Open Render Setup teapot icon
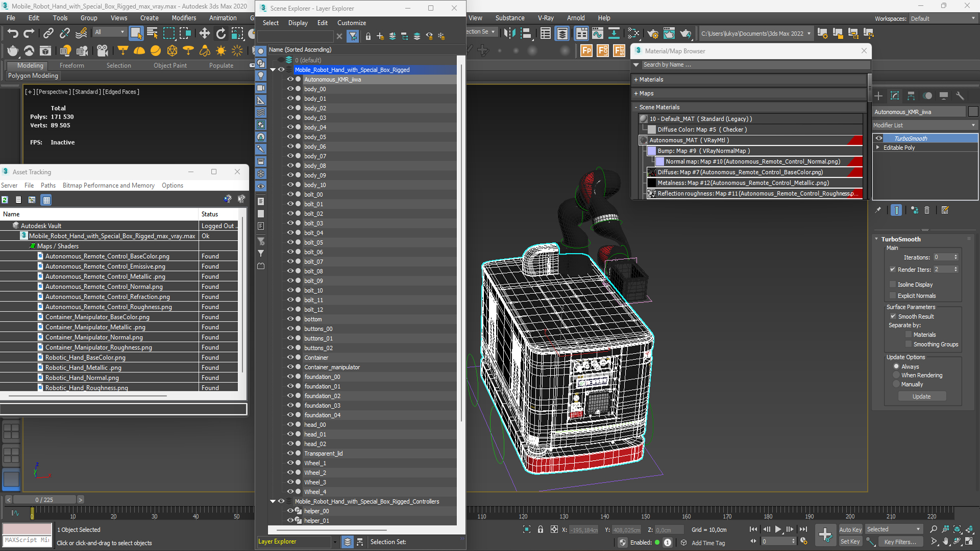Viewport: 980px width, 551px height. (653, 34)
